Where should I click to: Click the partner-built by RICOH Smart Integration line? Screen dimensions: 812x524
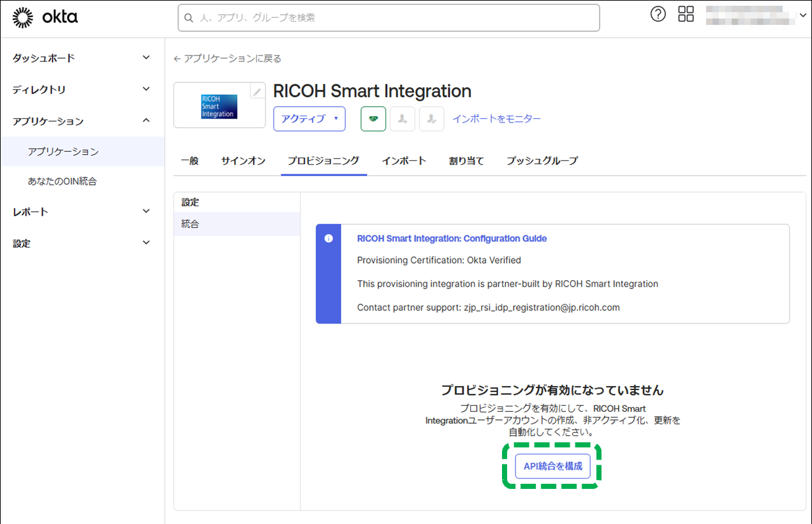508,284
